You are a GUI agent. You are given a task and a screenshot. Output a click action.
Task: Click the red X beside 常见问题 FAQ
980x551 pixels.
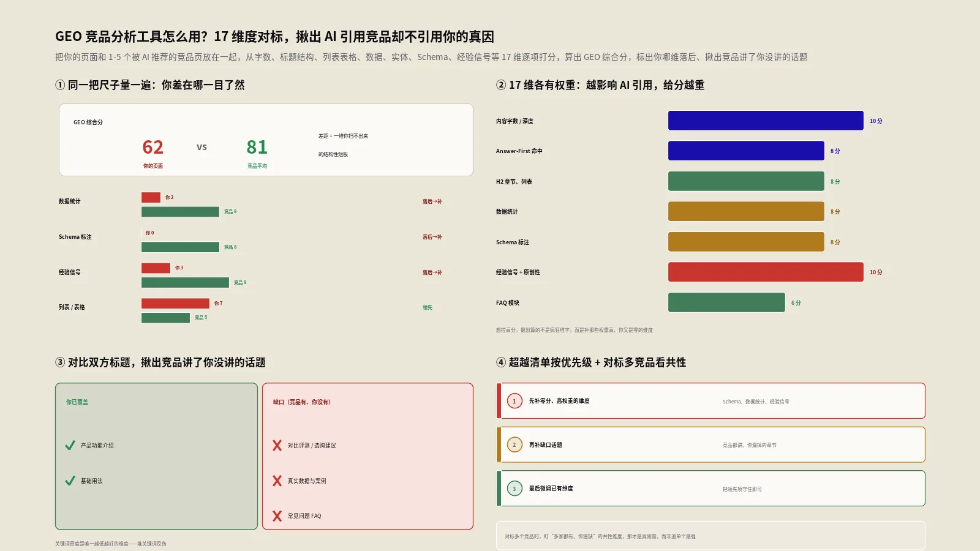[277, 516]
